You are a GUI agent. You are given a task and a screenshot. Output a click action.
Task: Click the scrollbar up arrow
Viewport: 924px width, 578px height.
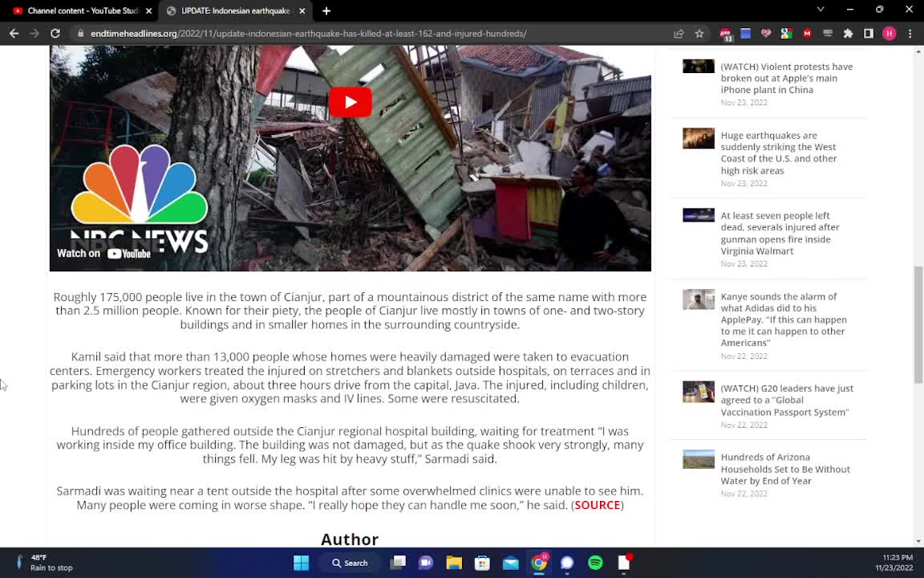point(918,51)
